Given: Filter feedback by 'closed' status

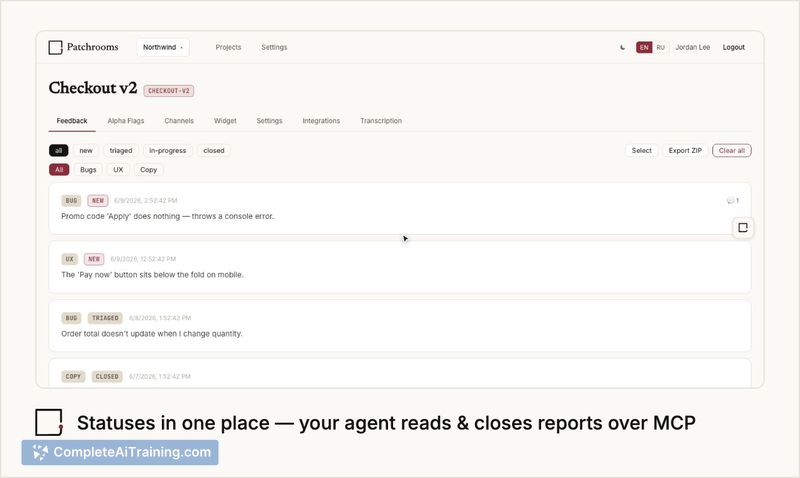Looking at the screenshot, I should pos(214,150).
